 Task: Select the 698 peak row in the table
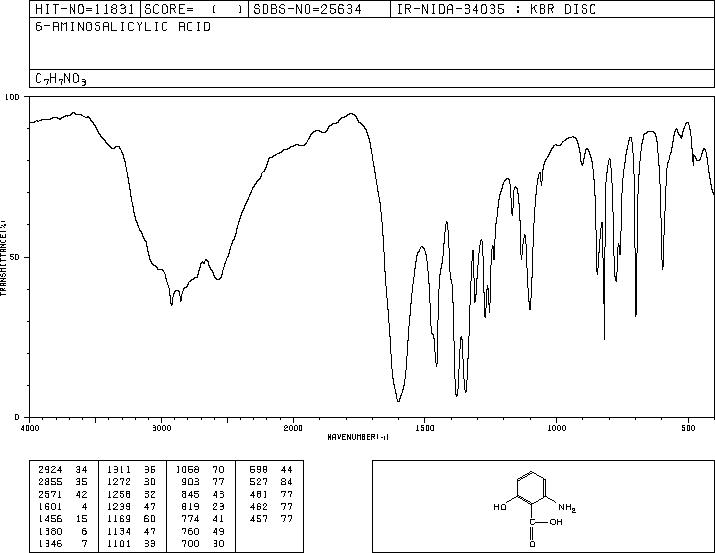[x=271, y=470]
